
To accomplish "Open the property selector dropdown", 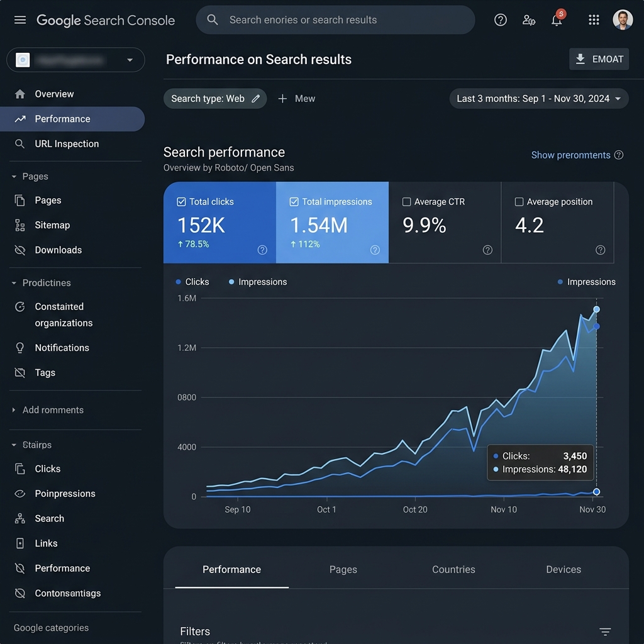I will (75, 60).
